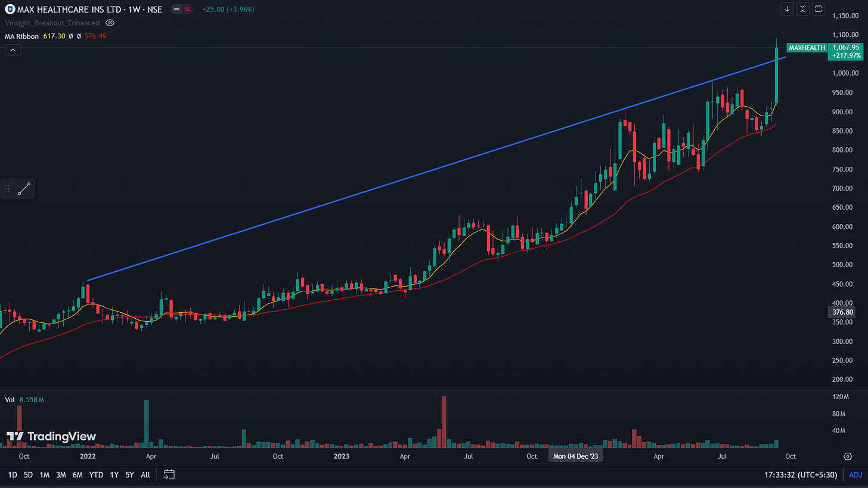Open the MAX HEALTHCARE INS LTD symbol title
The height and width of the screenshot is (488, 868).
[x=89, y=10]
